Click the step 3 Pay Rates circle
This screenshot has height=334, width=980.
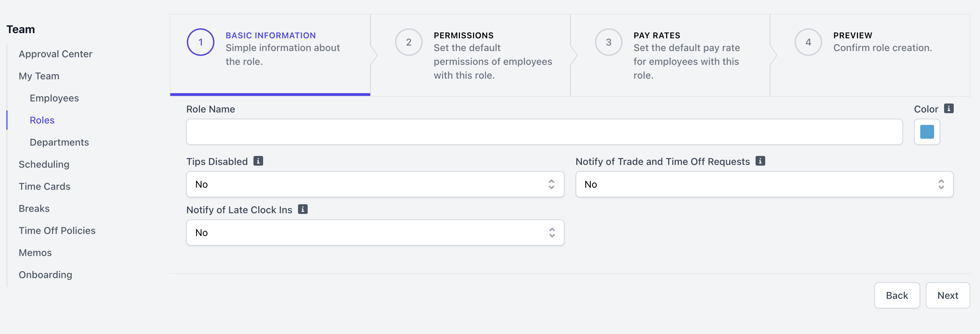click(608, 42)
